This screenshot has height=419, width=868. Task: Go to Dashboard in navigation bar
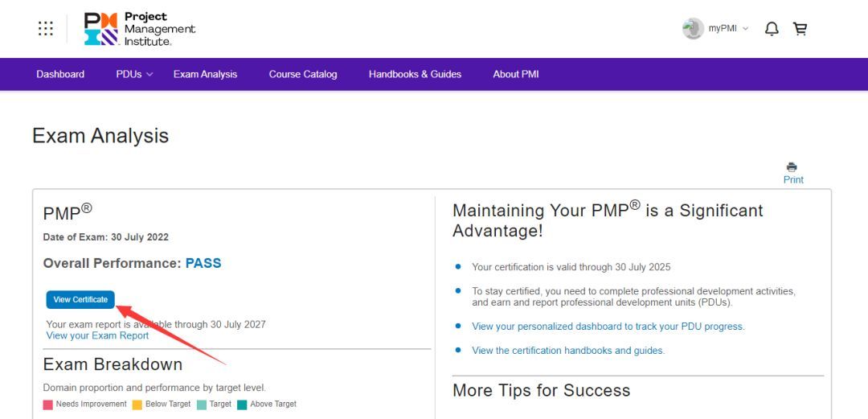pyautogui.click(x=60, y=74)
